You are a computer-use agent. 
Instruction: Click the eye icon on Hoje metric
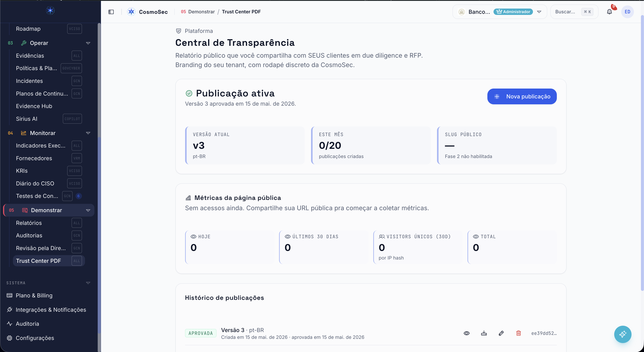click(x=193, y=236)
